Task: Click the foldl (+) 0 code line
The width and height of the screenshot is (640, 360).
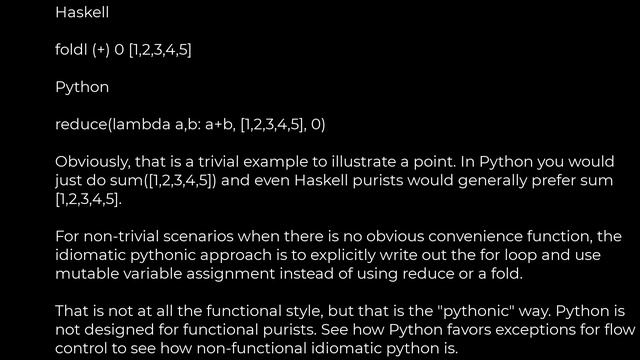Action: tap(123, 50)
